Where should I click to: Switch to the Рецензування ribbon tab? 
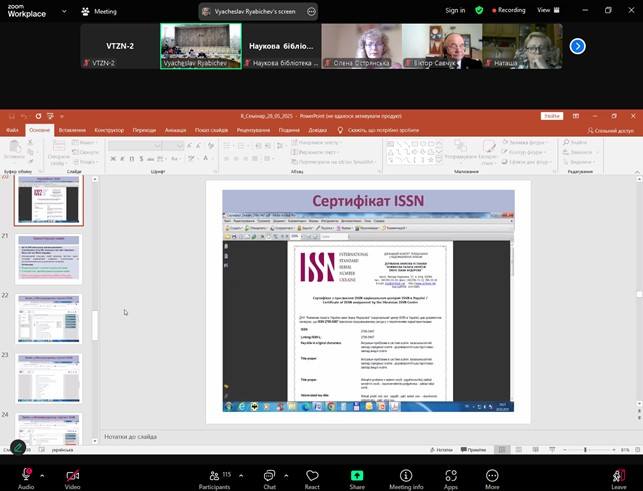pyautogui.click(x=253, y=130)
